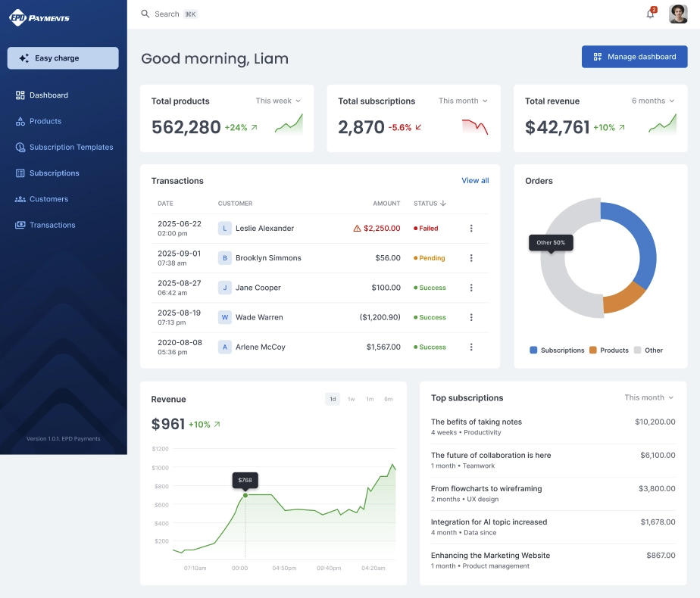This screenshot has height=598, width=700.
Task: Click the AMOUNT column header
Action: [x=386, y=204]
